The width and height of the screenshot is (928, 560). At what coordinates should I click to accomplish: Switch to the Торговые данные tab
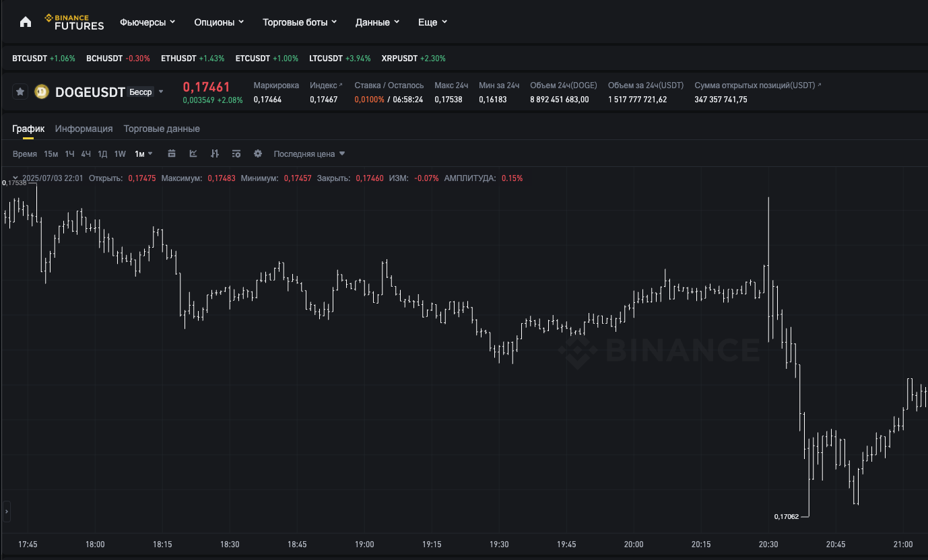click(162, 129)
